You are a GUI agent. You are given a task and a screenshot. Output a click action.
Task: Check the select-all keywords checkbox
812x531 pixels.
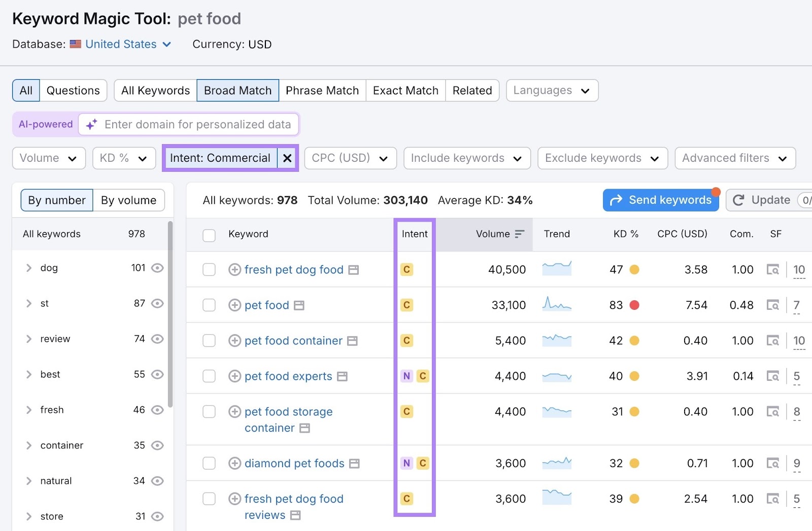(x=209, y=235)
